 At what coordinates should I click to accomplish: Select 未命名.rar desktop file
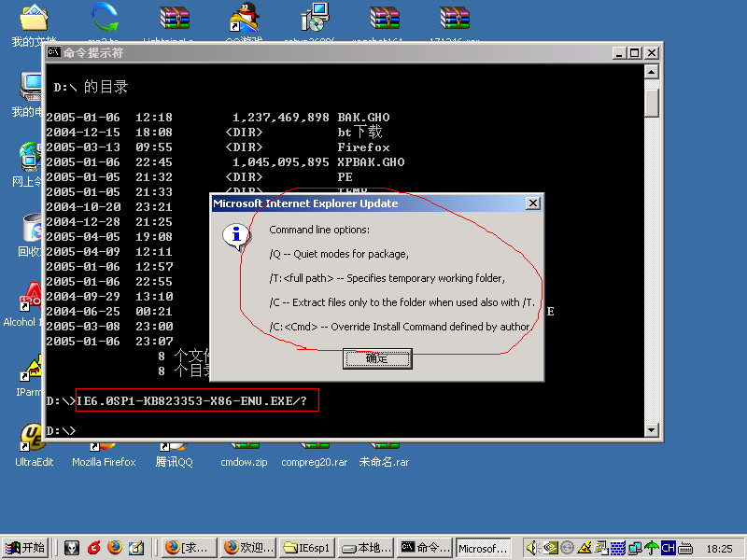coord(384,457)
